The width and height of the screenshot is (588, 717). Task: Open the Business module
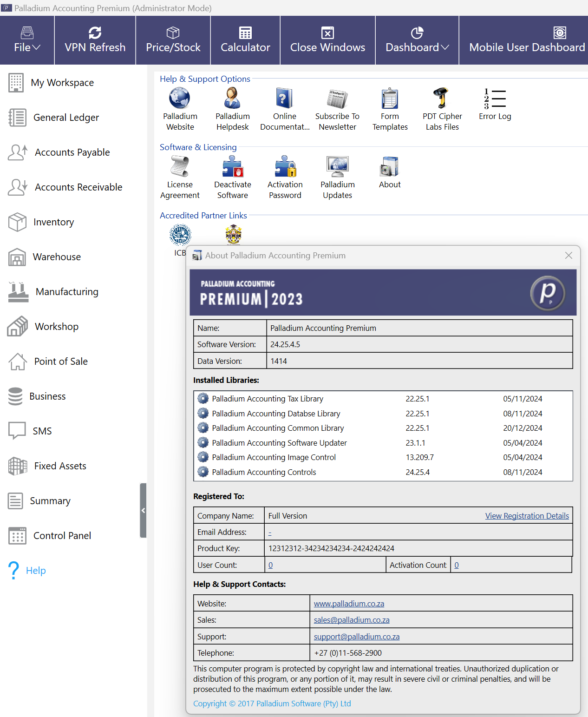pos(37,396)
